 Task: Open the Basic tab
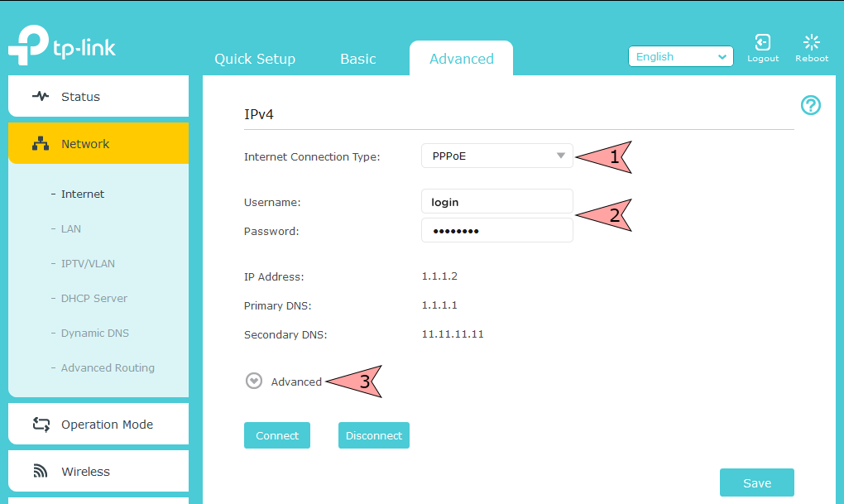tap(357, 58)
